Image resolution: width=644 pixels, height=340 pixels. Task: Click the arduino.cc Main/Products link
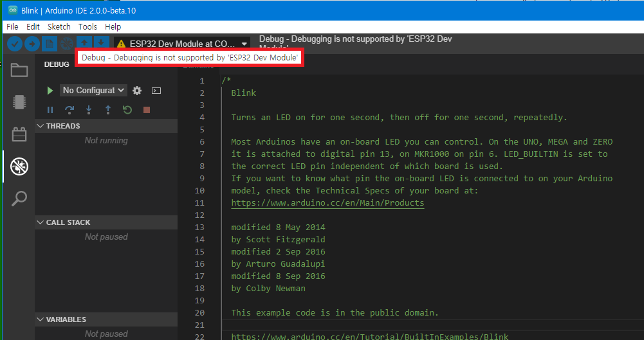tap(327, 203)
